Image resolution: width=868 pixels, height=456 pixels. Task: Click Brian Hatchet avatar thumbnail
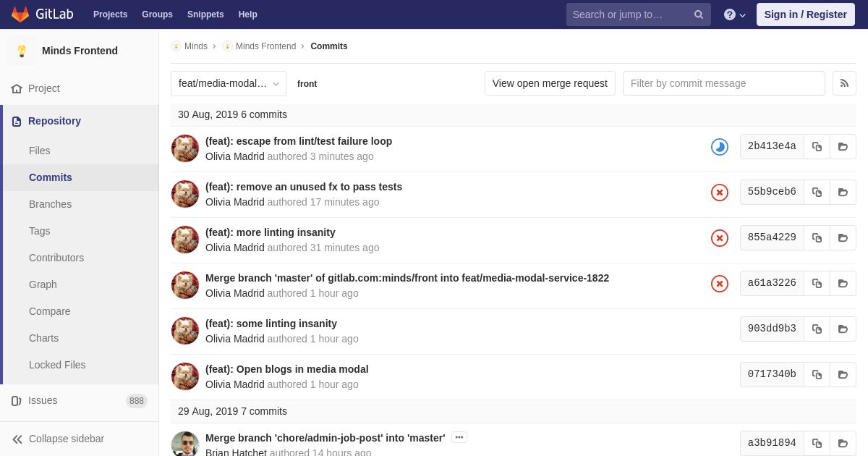(x=185, y=444)
